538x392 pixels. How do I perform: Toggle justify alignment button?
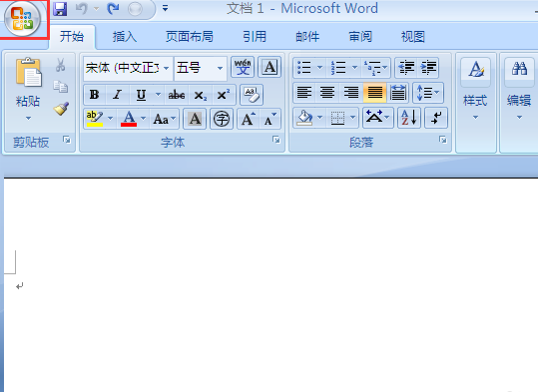(x=374, y=93)
